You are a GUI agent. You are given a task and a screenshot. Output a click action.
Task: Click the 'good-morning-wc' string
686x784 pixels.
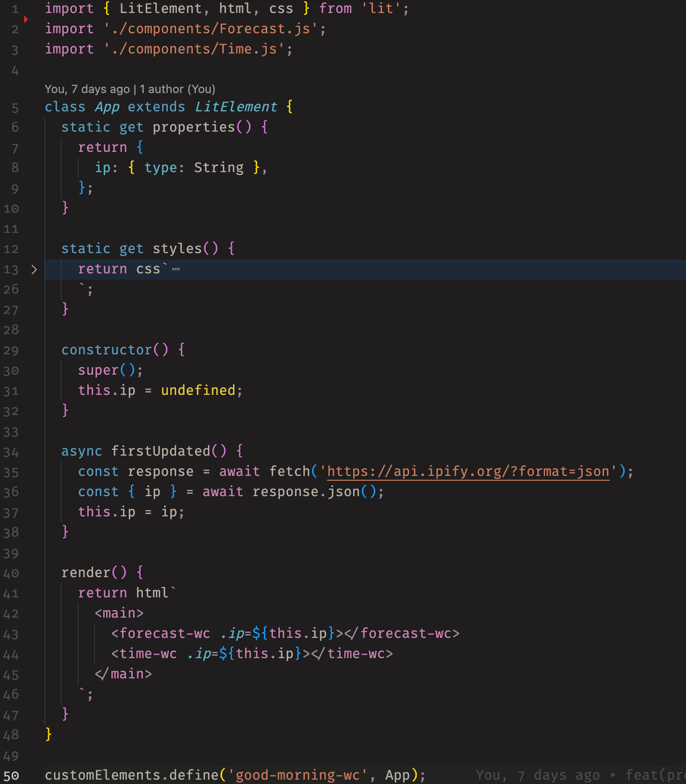coord(298,775)
